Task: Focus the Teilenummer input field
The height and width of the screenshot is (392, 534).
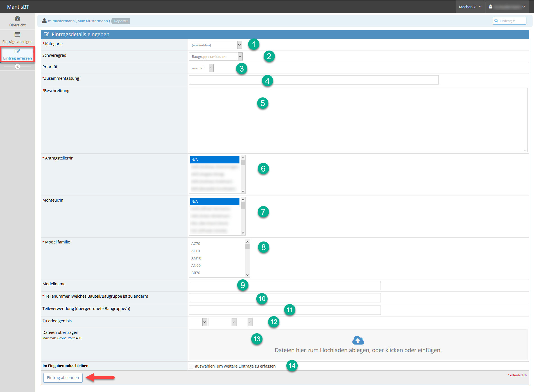Action: click(284, 298)
